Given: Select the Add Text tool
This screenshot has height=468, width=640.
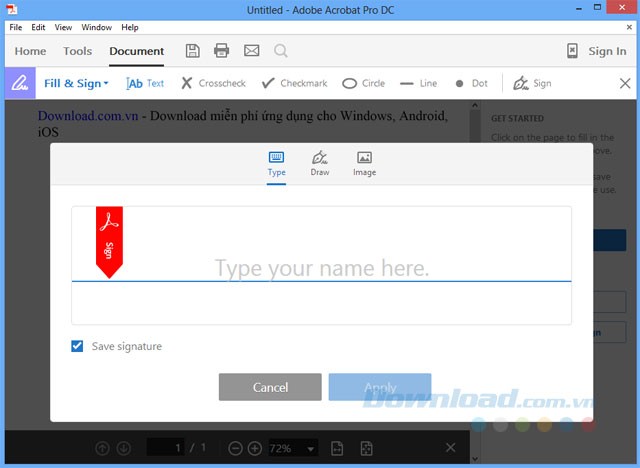Looking at the screenshot, I should [x=145, y=83].
